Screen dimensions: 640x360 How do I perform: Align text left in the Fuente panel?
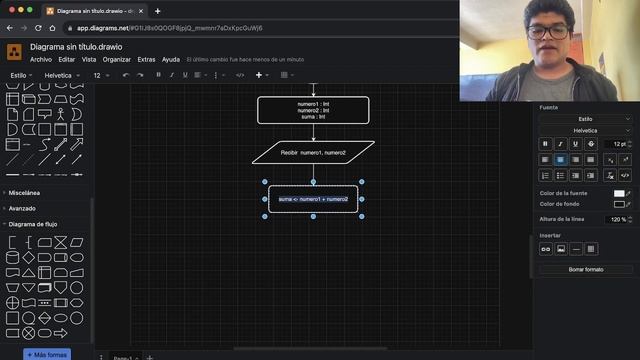[545, 160]
